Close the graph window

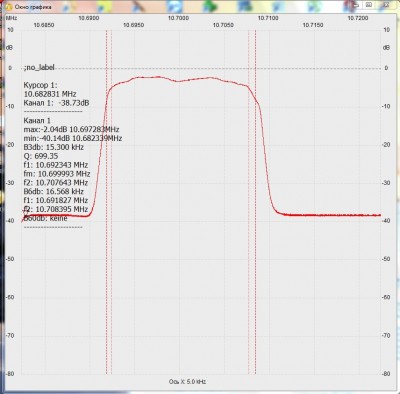coord(386,5)
